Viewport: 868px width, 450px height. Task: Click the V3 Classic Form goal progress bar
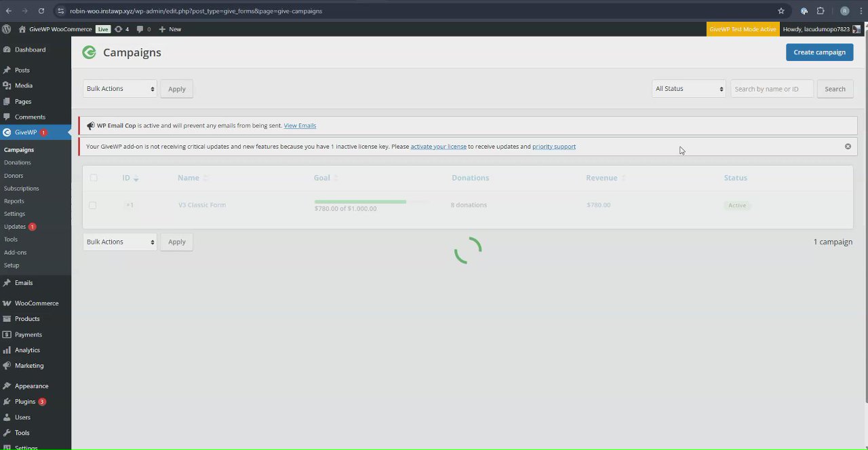pos(372,202)
